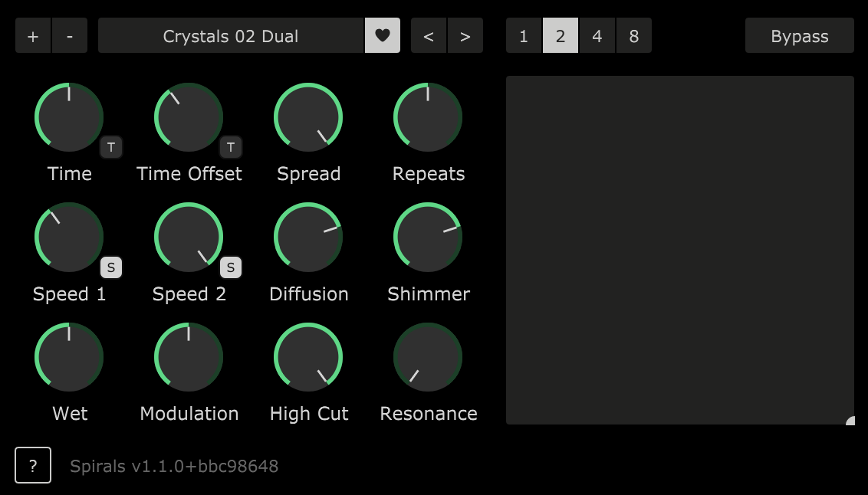
Task: Select oversampling option 8
Action: pyautogui.click(x=634, y=36)
